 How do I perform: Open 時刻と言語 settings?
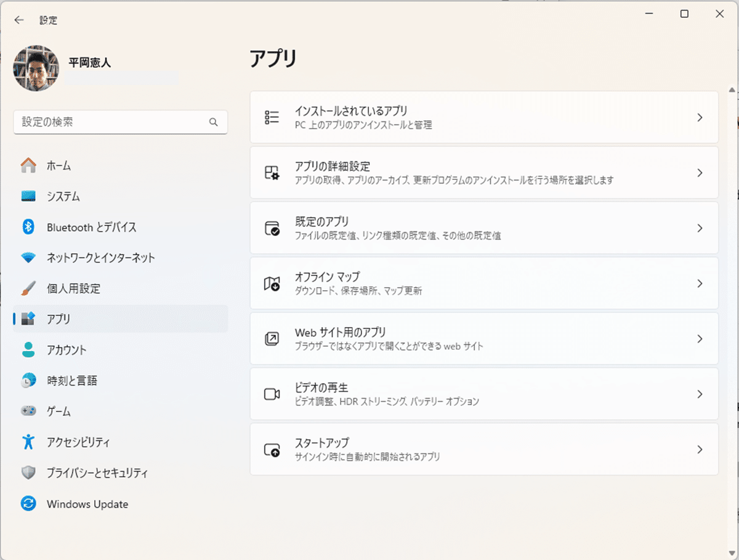click(120, 381)
